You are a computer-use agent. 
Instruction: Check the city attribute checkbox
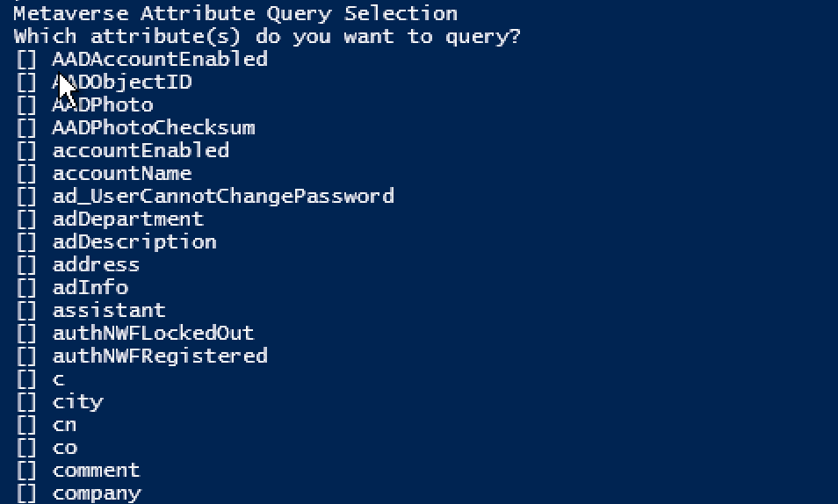pyautogui.click(x=26, y=402)
